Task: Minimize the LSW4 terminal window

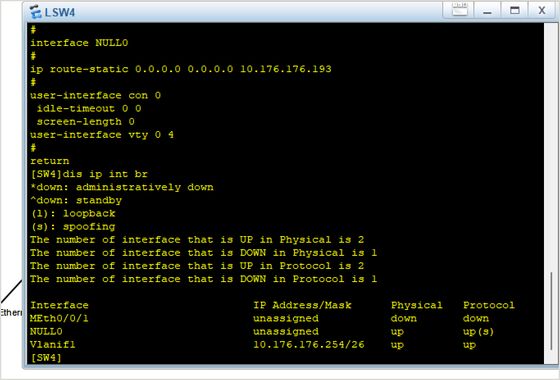Action: click(x=487, y=10)
